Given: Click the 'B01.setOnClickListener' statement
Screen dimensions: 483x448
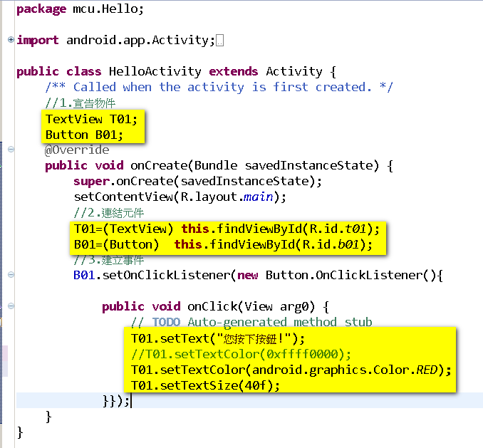Looking at the screenshot, I should click(258, 275).
